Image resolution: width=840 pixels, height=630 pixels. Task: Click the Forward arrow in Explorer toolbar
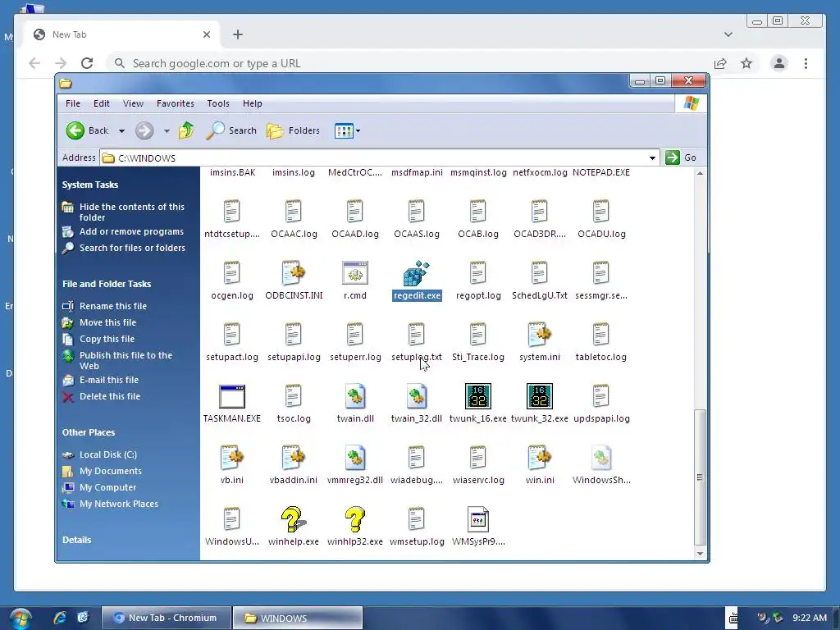144,130
